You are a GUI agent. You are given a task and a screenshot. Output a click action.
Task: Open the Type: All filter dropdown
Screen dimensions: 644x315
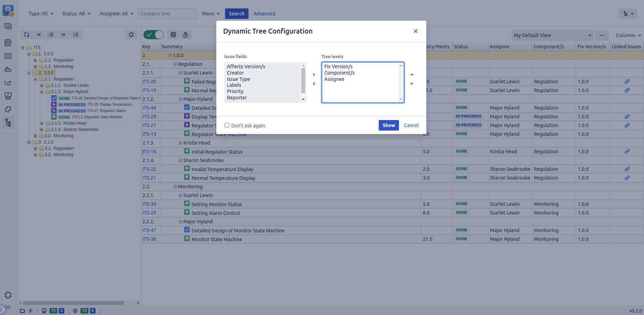[41, 14]
